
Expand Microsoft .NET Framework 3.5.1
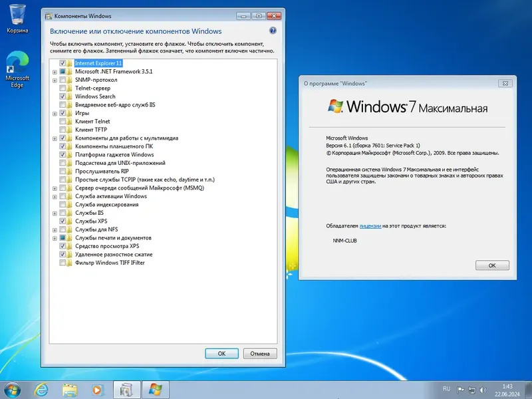(x=55, y=70)
